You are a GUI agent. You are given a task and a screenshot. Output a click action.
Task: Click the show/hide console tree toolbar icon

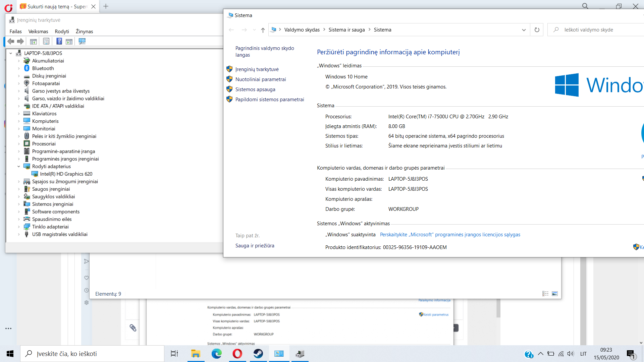pos(33,41)
